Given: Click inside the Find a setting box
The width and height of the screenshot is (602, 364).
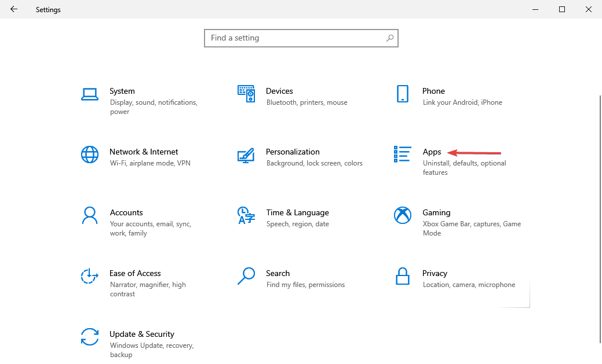Looking at the screenshot, I should (x=290, y=38).
